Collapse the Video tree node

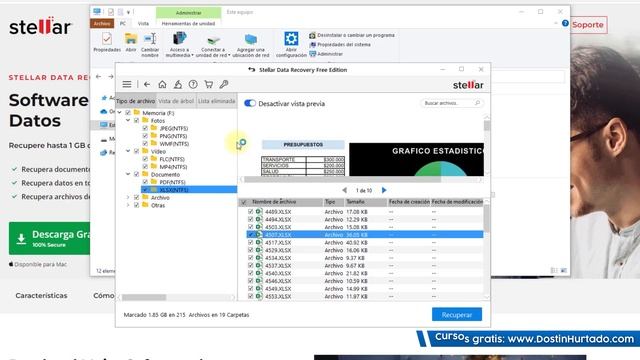pos(128,151)
